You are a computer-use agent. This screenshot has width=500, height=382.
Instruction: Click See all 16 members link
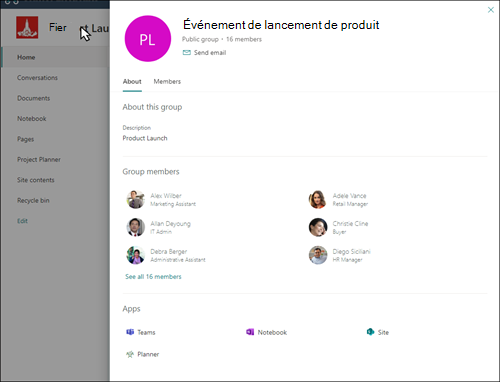click(153, 277)
